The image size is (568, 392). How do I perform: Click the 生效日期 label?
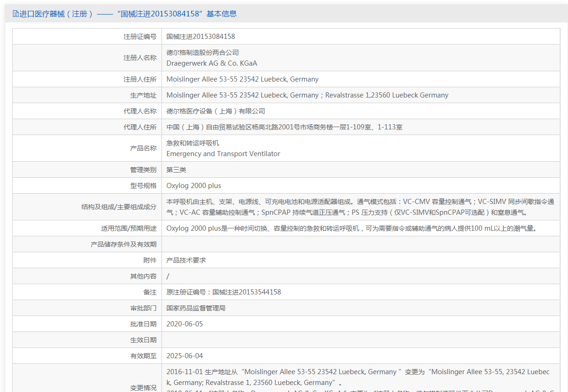[x=144, y=340]
